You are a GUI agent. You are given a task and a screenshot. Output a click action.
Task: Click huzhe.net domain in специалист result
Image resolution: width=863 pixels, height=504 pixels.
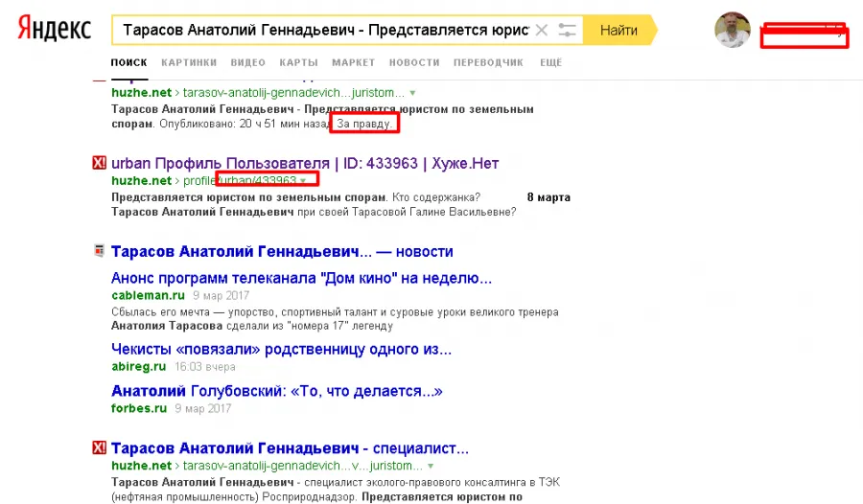pyautogui.click(x=142, y=466)
